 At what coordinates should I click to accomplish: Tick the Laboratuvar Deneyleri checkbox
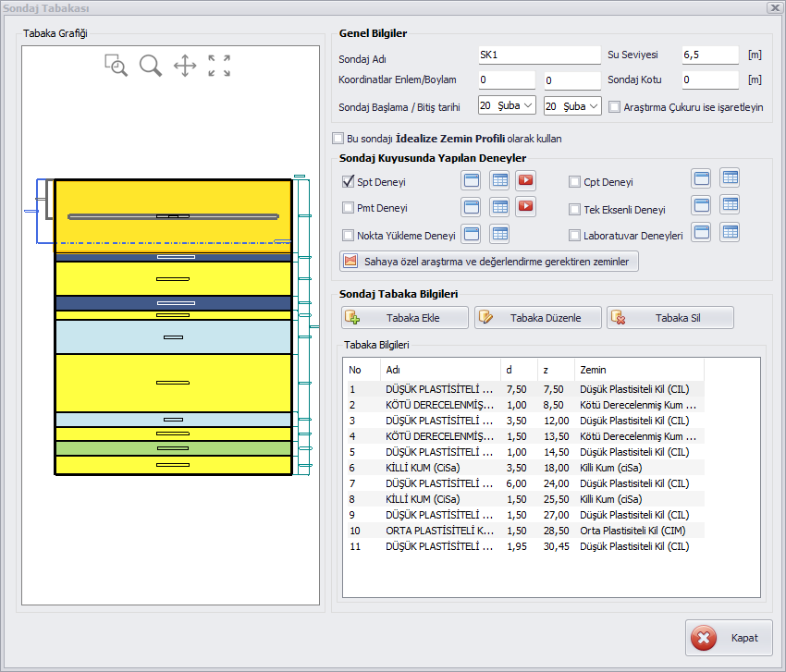pyautogui.click(x=574, y=235)
